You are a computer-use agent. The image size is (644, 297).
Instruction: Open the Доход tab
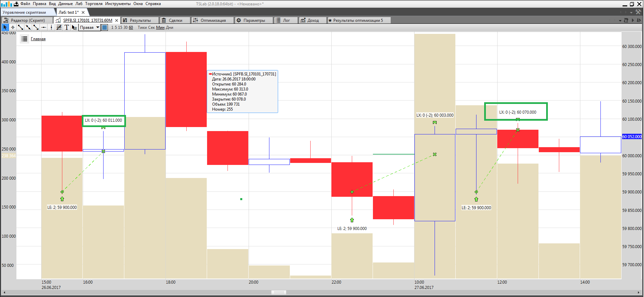pyautogui.click(x=312, y=20)
